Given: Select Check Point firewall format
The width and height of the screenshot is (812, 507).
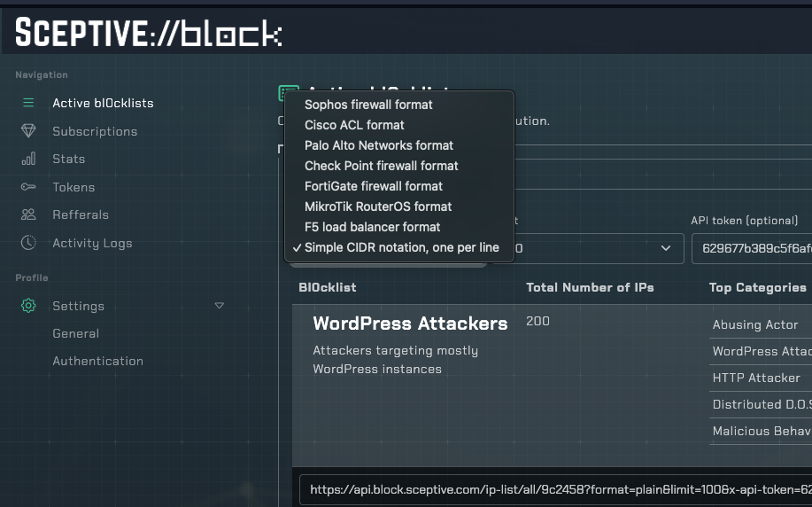Looking at the screenshot, I should [381, 166].
